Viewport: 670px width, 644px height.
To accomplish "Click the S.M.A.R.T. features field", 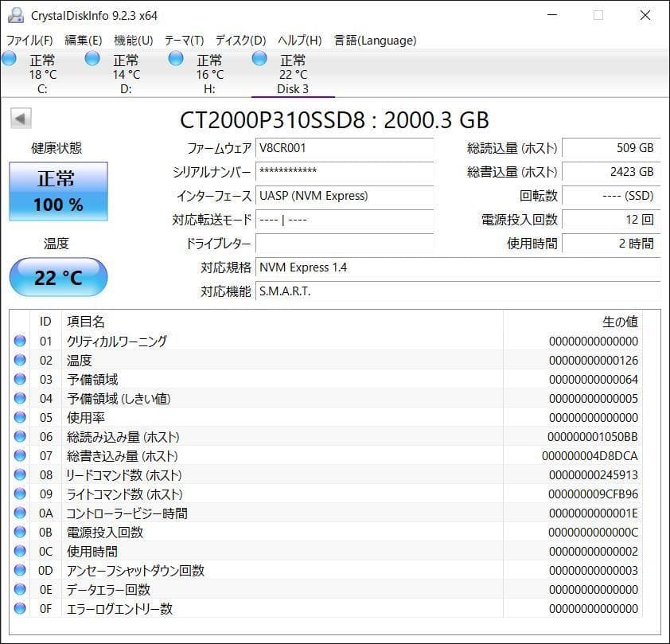I will 458,291.
